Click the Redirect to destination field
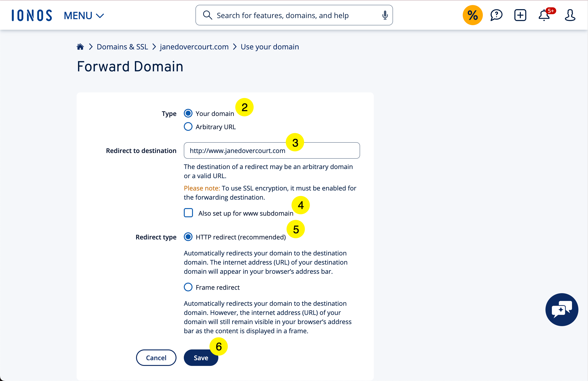This screenshot has height=381, width=588. coord(272,150)
